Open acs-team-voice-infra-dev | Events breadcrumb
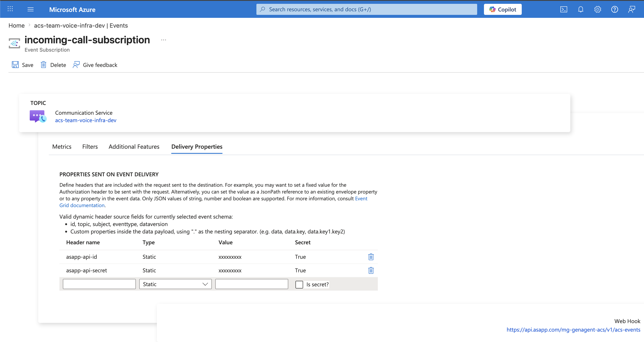 pyautogui.click(x=81, y=25)
